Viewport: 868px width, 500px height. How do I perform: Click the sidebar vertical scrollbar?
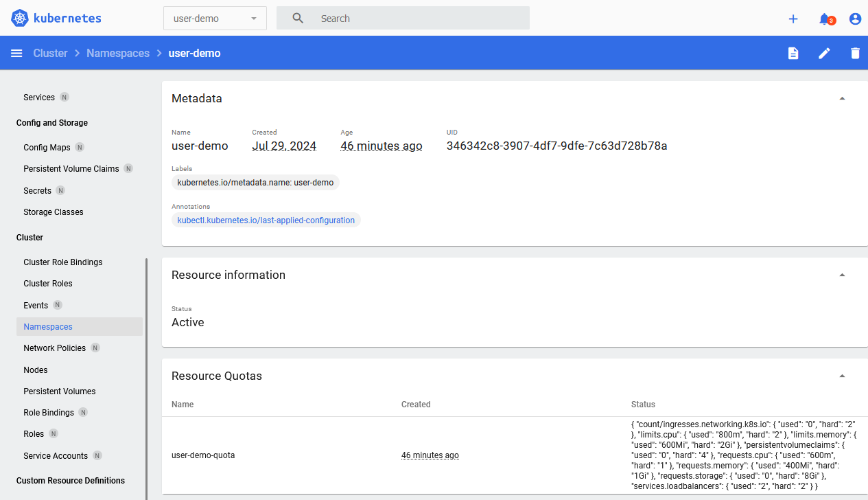point(146,378)
